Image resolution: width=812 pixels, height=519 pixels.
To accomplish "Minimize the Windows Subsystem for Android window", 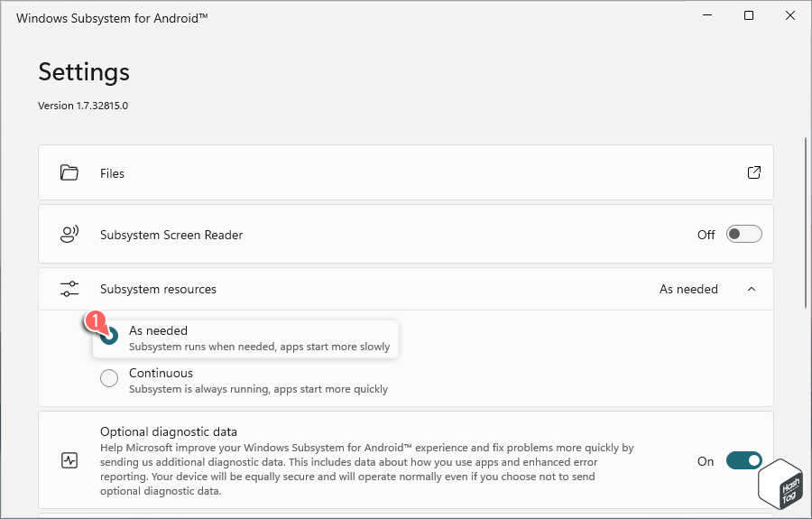I will pos(707,15).
